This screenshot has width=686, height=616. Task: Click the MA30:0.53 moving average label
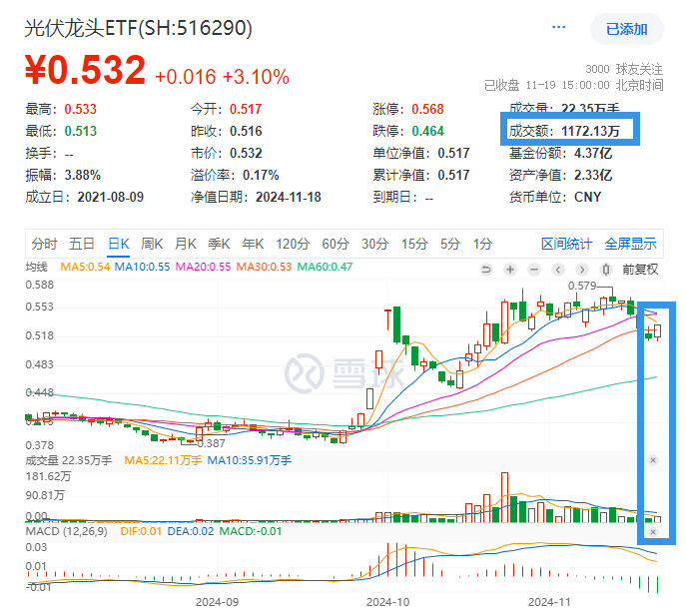tap(264, 267)
